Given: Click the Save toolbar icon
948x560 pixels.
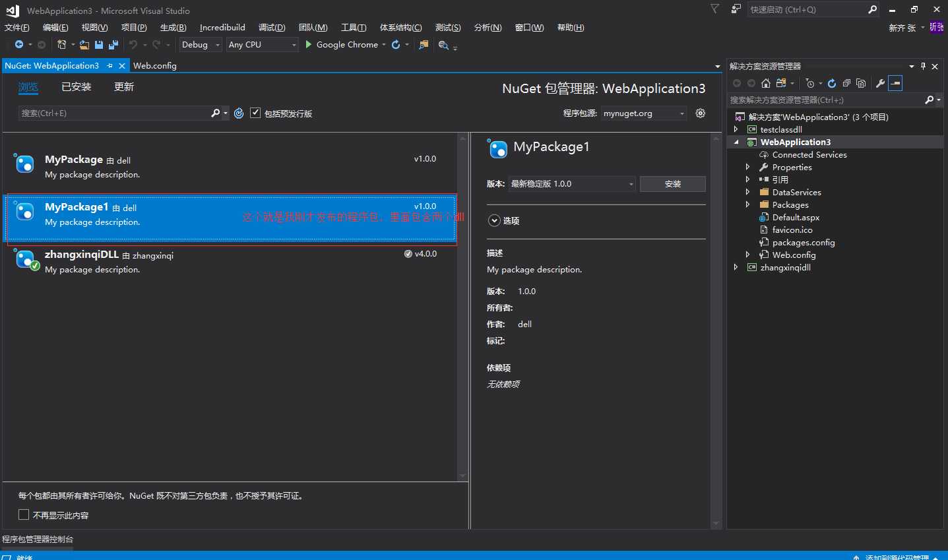Looking at the screenshot, I should pyautogui.click(x=99, y=45).
